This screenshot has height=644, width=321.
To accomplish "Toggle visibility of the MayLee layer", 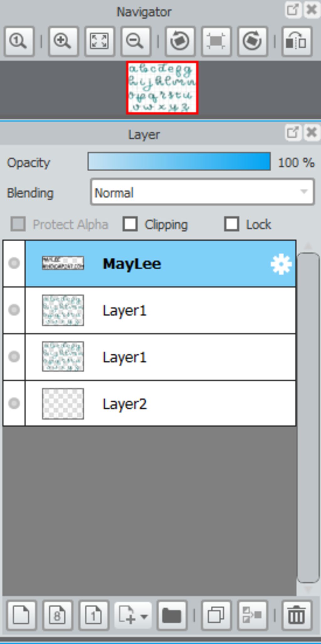I will click(14, 263).
